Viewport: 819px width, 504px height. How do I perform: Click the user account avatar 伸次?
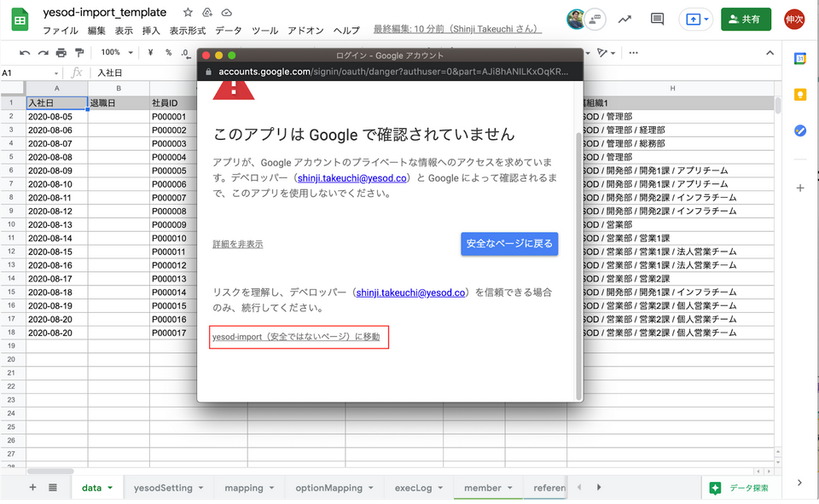click(794, 20)
